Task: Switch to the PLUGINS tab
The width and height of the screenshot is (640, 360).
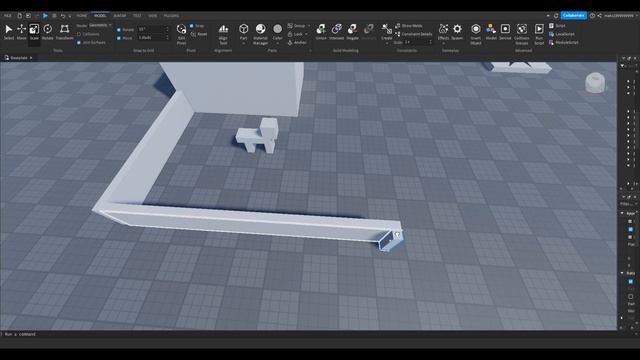Action: click(x=171, y=16)
